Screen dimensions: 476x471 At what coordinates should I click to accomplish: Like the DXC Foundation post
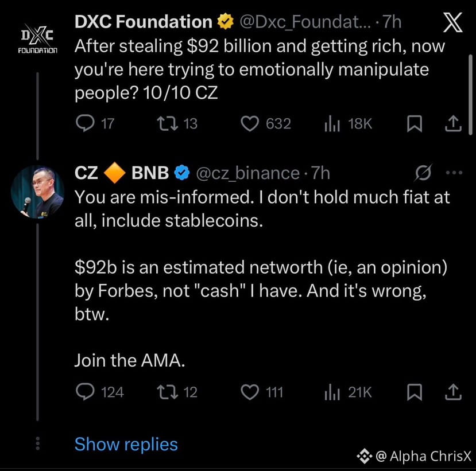[x=250, y=123]
